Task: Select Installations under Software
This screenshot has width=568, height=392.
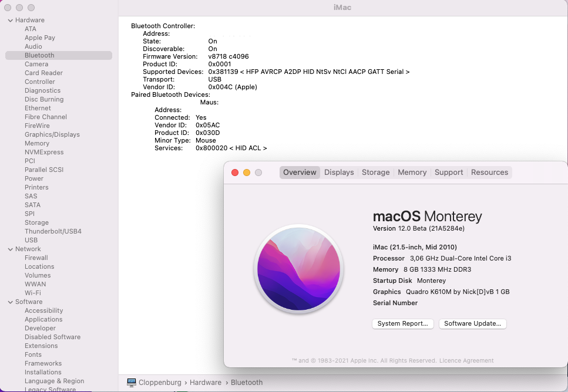Action: (43, 372)
